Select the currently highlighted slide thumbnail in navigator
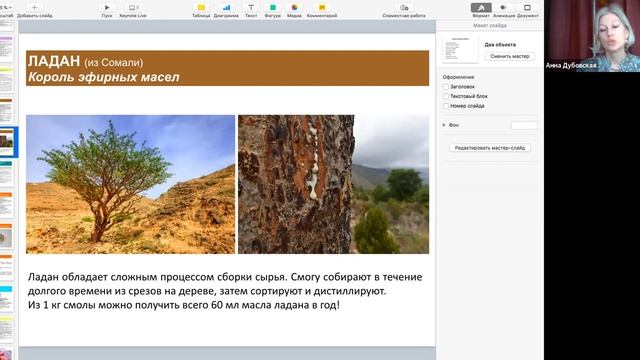Viewport: 640px width, 360px height. pyautogui.click(x=7, y=142)
